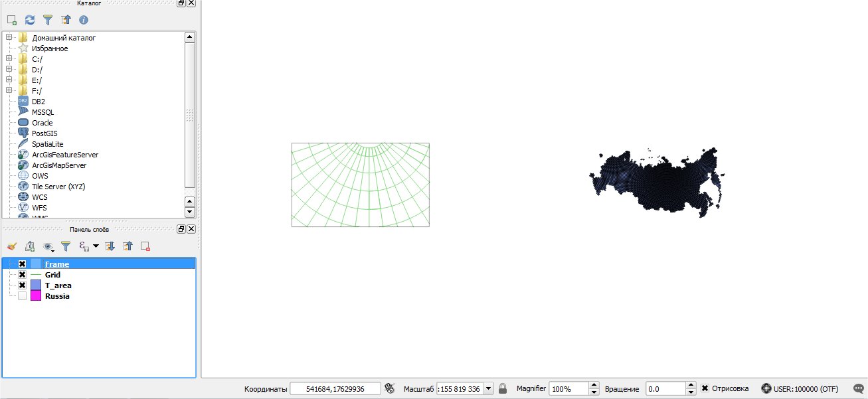Increase the Magnifier value with up arrow
The height and width of the screenshot is (399, 868).
594,386
